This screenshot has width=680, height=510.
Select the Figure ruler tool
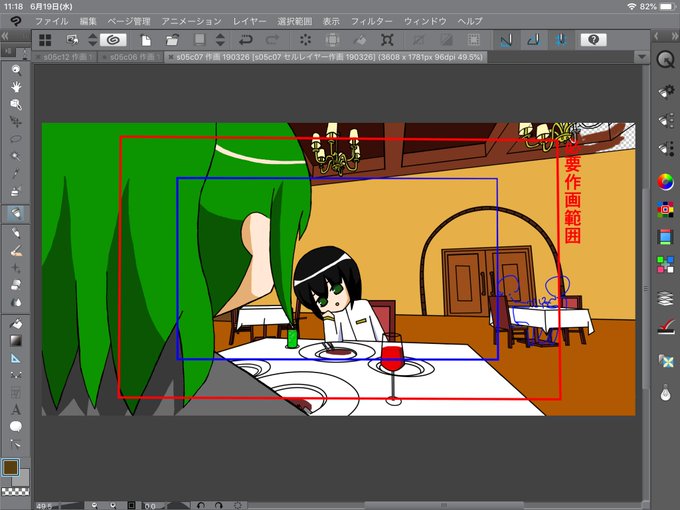click(16, 358)
